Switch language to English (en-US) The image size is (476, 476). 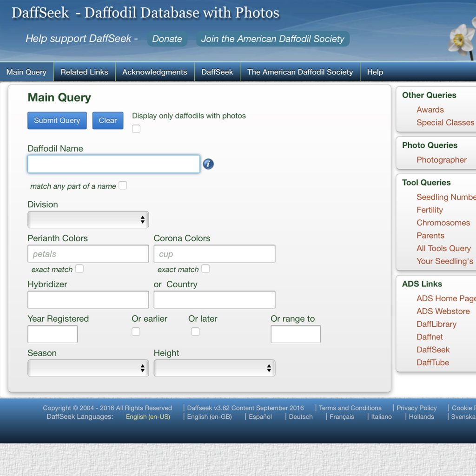(148, 417)
